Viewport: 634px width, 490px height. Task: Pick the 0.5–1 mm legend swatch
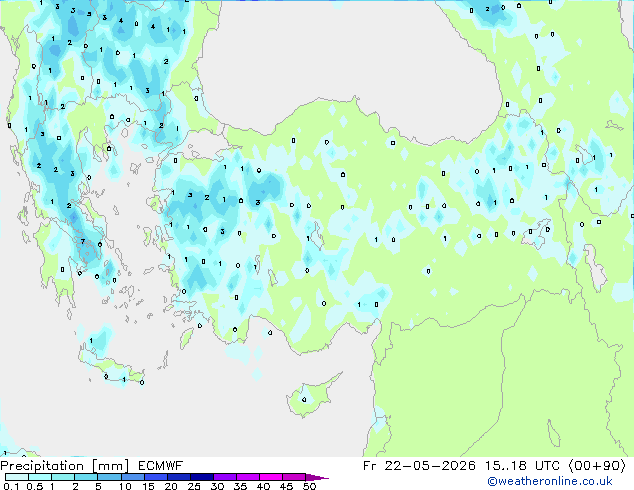point(40,477)
